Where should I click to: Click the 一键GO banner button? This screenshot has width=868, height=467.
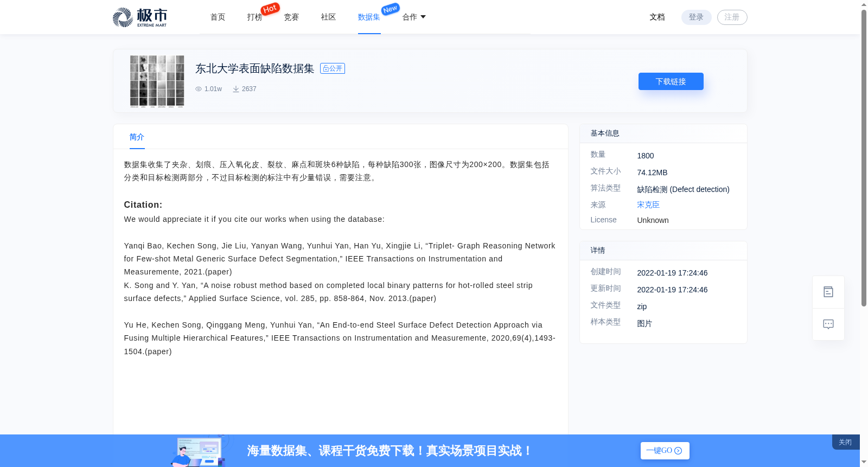coord(665,451)
